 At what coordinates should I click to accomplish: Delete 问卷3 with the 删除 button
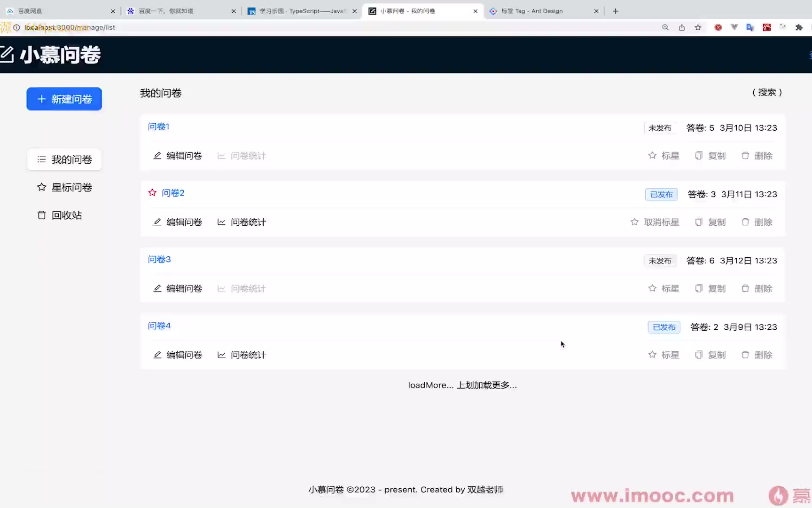click(757, 289)
